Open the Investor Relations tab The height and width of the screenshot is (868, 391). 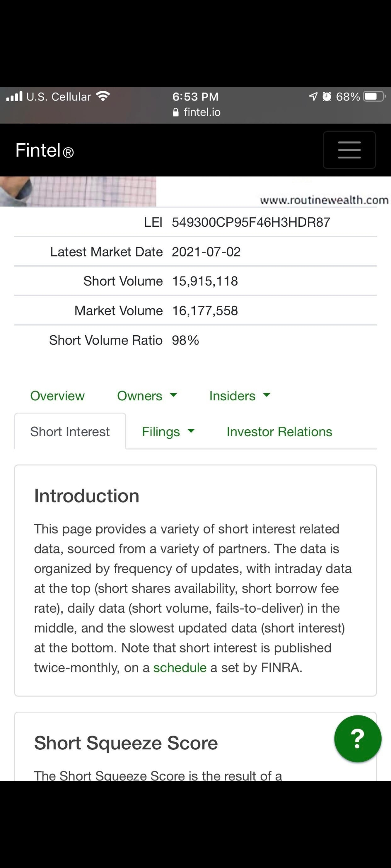(x=279, y=431)
